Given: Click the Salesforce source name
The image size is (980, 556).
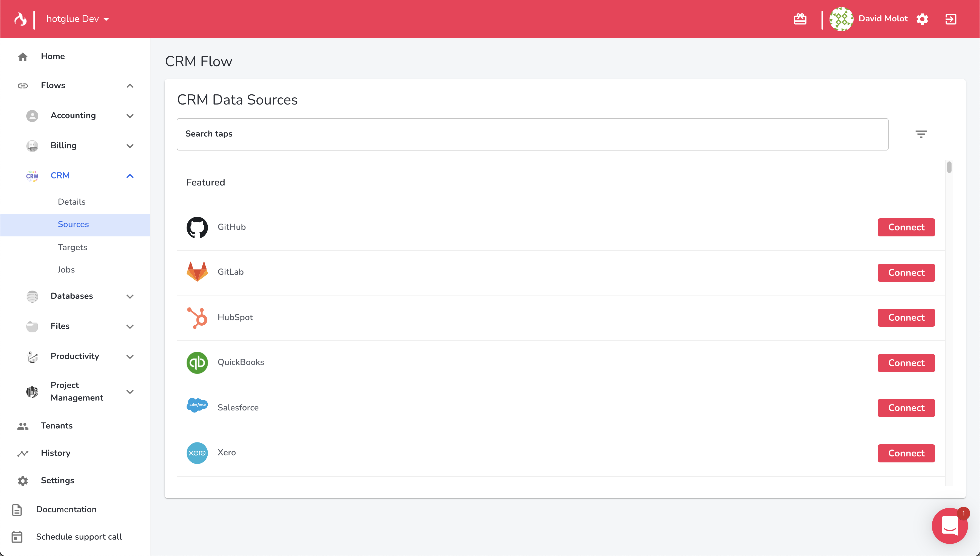Looking at the screenshot, I should click(x=238, y=408).
